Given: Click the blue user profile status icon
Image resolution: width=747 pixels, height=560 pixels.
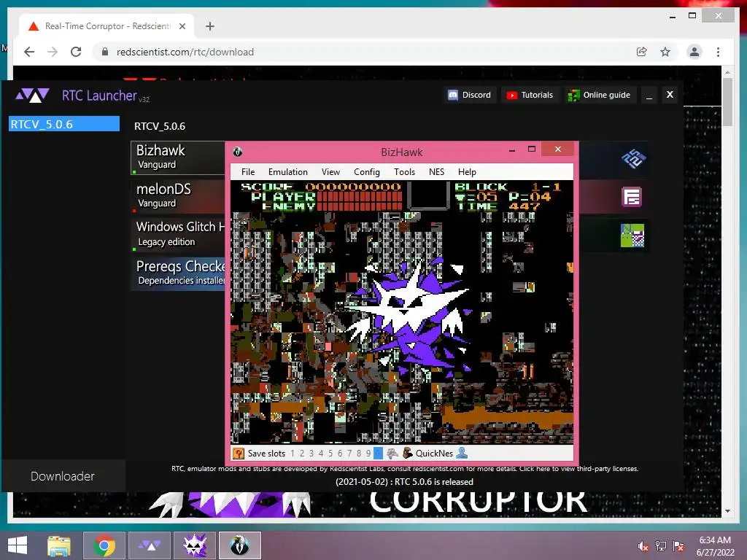Looking at the screenshot, I should point(462,454).
